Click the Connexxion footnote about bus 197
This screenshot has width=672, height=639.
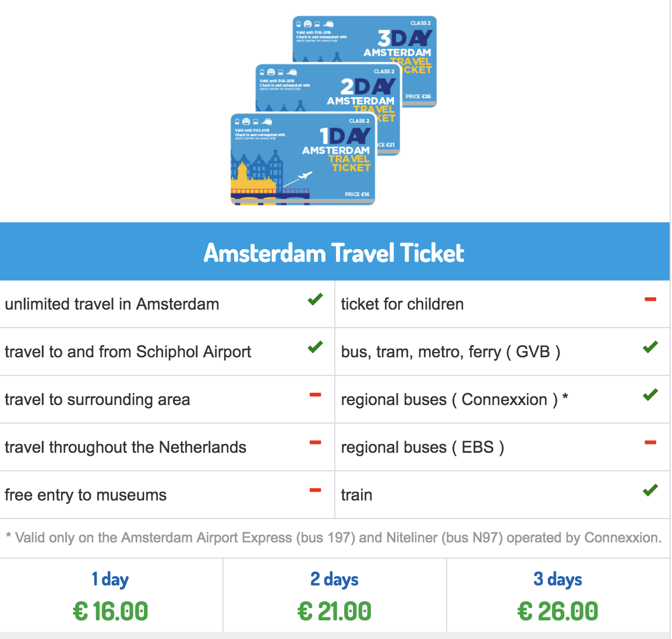coord(334,538)
